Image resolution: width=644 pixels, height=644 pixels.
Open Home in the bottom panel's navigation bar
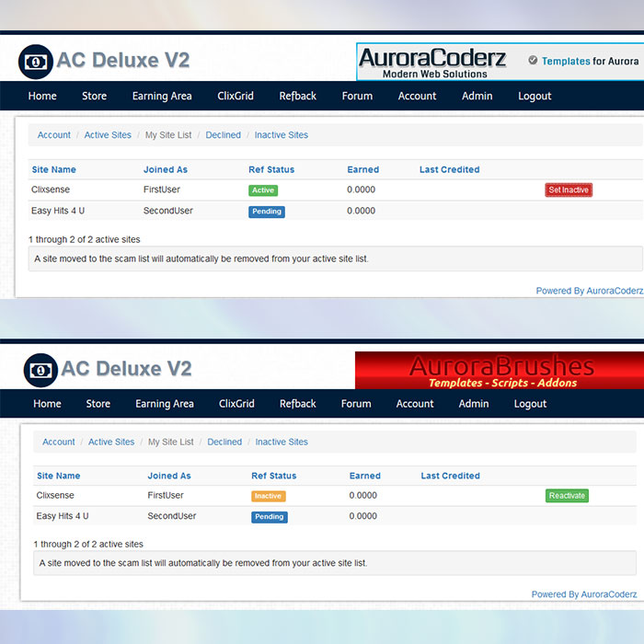pyautogui.click(x=47, y=404)
